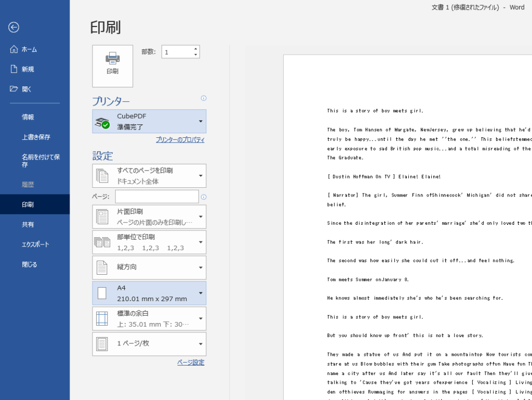Open the ページ設定 page setup link
Screen dimensions: 532x400
pos(191,363)
